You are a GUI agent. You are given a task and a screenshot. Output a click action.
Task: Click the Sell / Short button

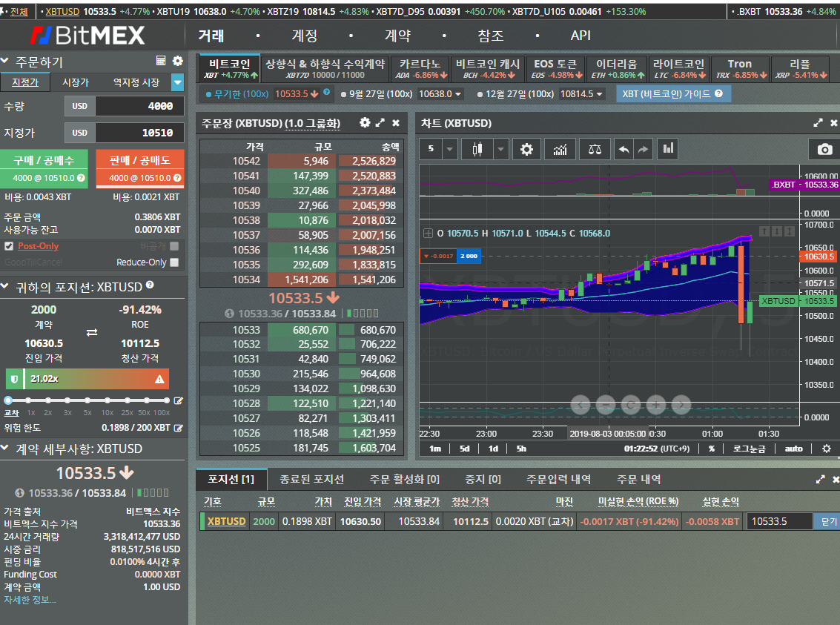click(140, 169)
